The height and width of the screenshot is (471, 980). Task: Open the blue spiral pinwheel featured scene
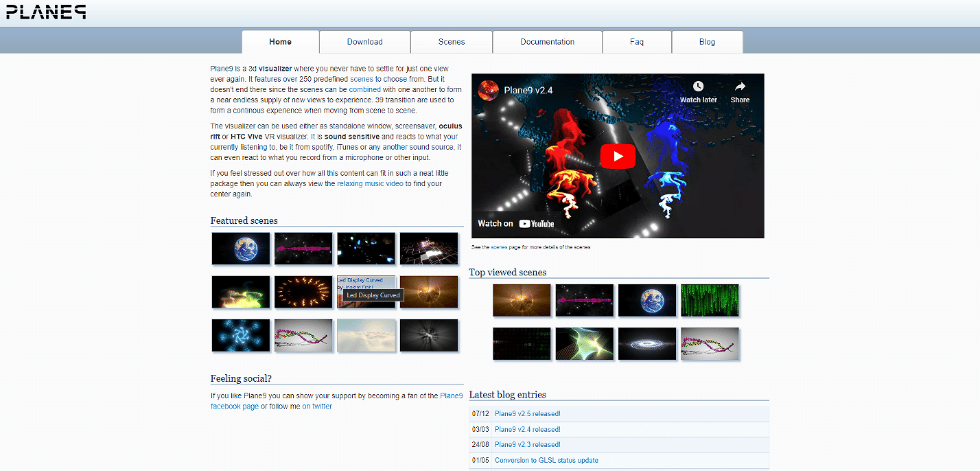(x=240, y=335)
